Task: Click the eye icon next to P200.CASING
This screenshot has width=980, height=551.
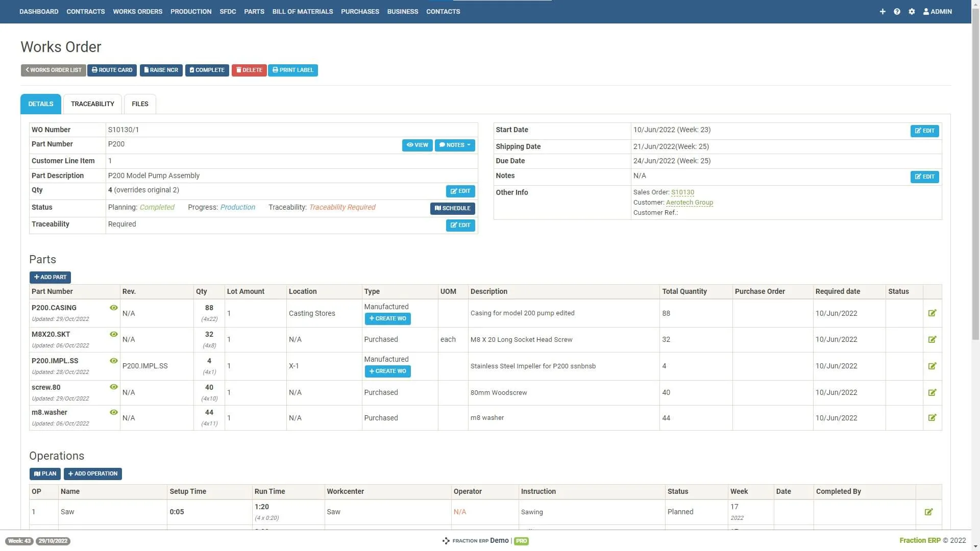Action: 114,308
